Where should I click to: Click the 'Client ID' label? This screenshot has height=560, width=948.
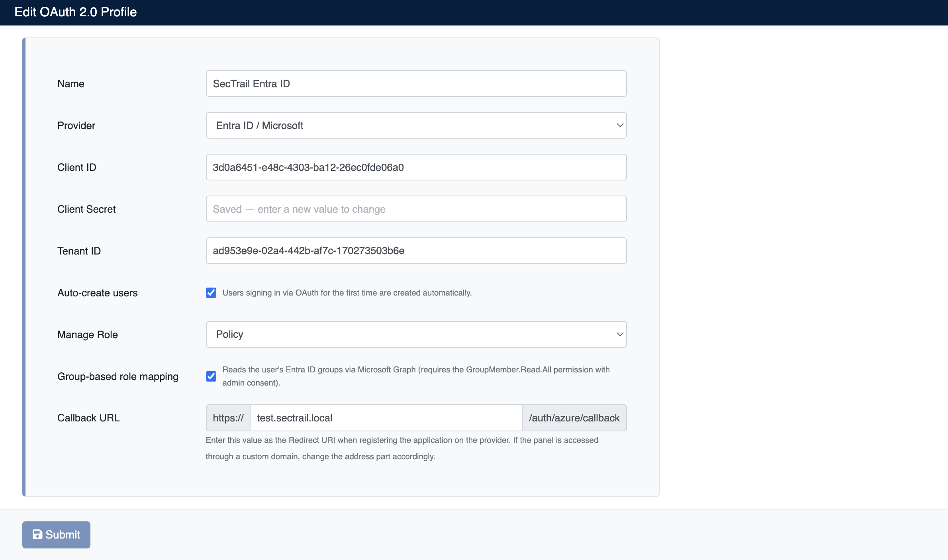pyautogui.click(x=77, y=167)
